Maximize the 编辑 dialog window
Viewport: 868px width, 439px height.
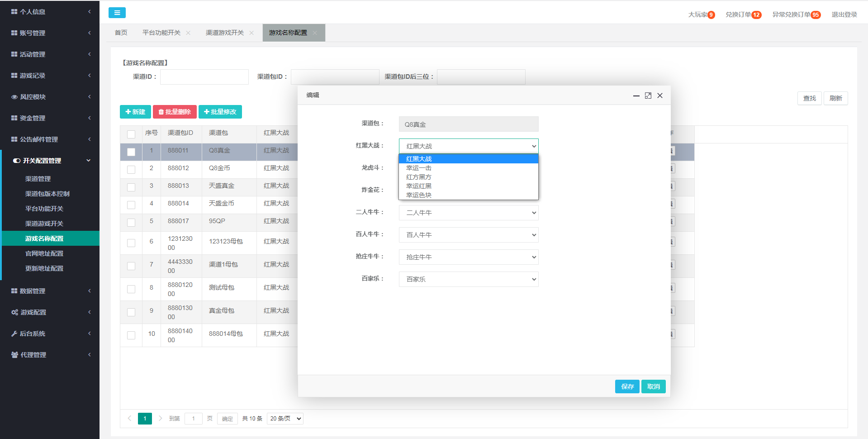tap(648, 95)
